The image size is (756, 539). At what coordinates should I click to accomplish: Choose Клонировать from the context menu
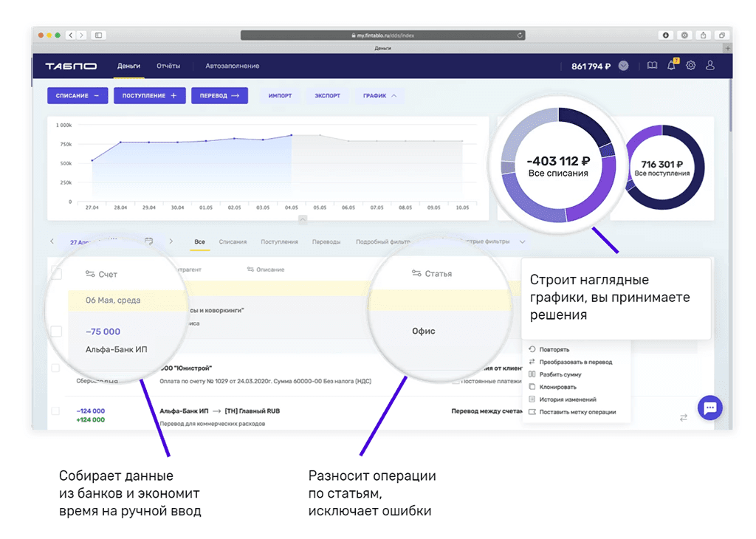[557, 387]
